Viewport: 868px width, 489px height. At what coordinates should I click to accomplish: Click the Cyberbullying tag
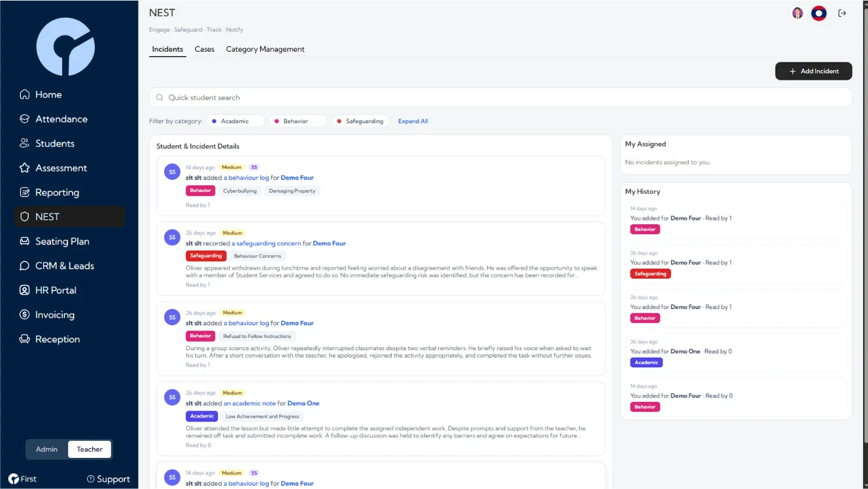pos(240,191)
